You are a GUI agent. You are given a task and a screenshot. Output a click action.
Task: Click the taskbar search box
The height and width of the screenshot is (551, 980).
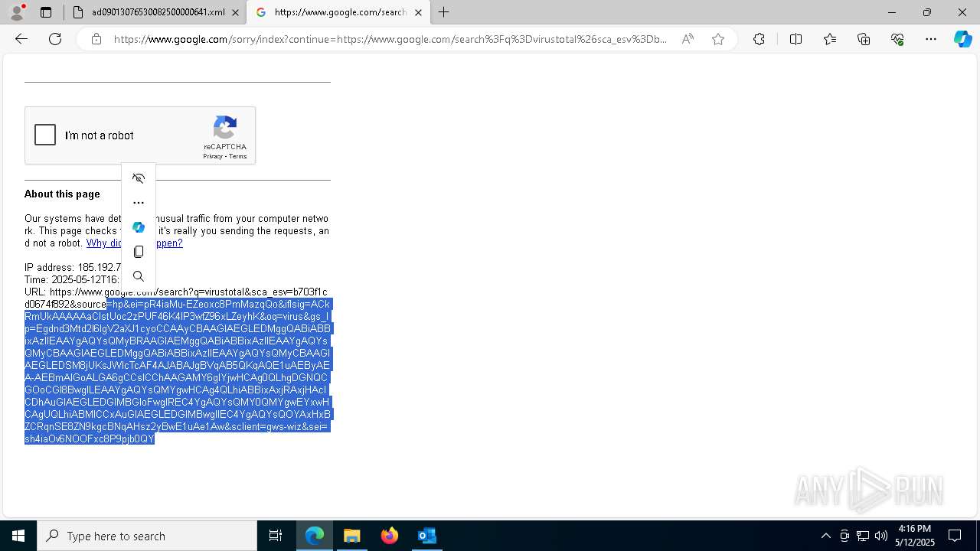(x=147, y=536)
